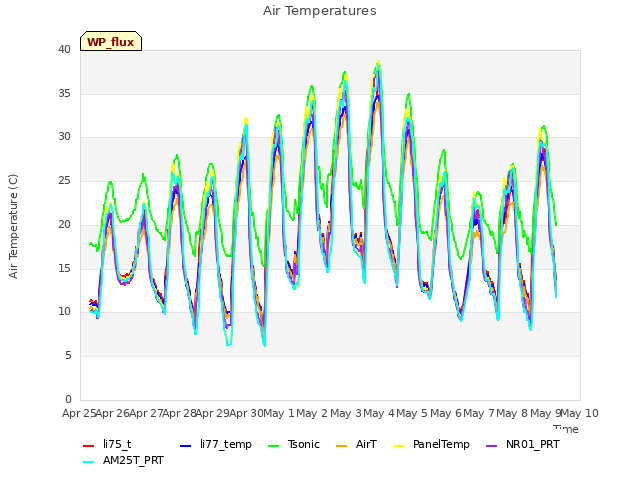Click the y-axis value 40

coord(64,50)
